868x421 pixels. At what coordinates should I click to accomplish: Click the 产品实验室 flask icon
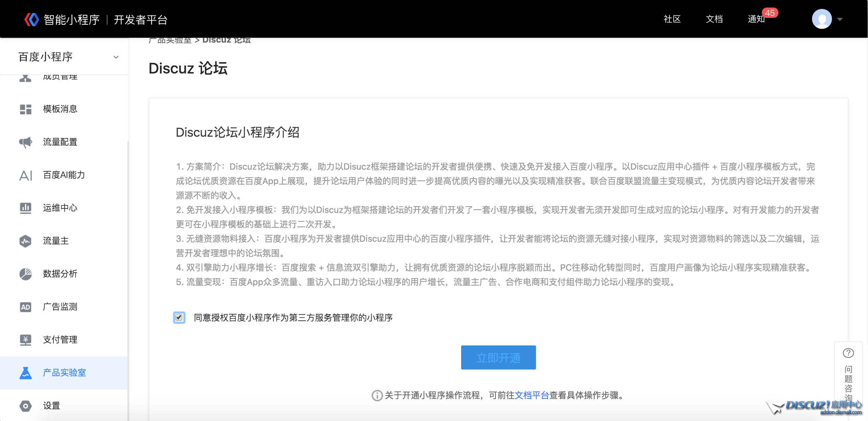pos(25,373)
